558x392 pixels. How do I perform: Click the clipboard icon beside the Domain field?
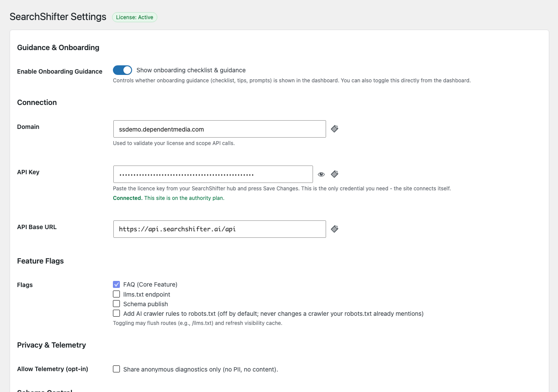point(334,129)
